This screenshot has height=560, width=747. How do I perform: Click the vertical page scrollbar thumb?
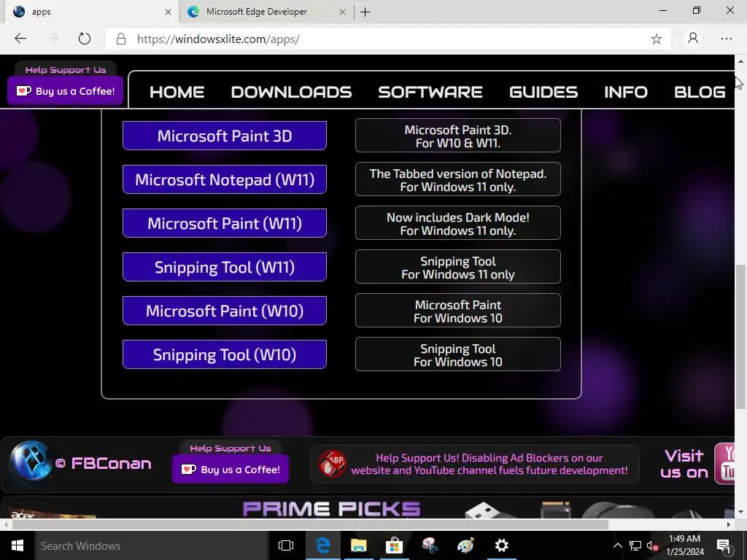click(x=740, y=337)
